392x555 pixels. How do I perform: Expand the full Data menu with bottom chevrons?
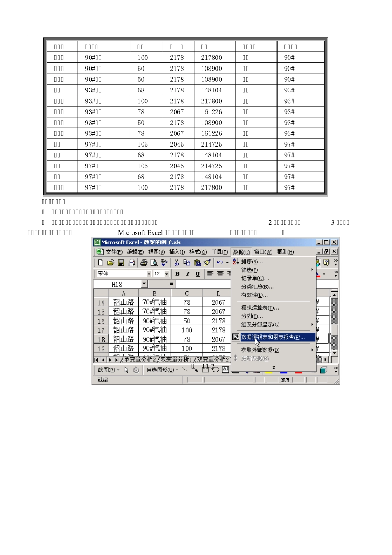tap(274, 368)
